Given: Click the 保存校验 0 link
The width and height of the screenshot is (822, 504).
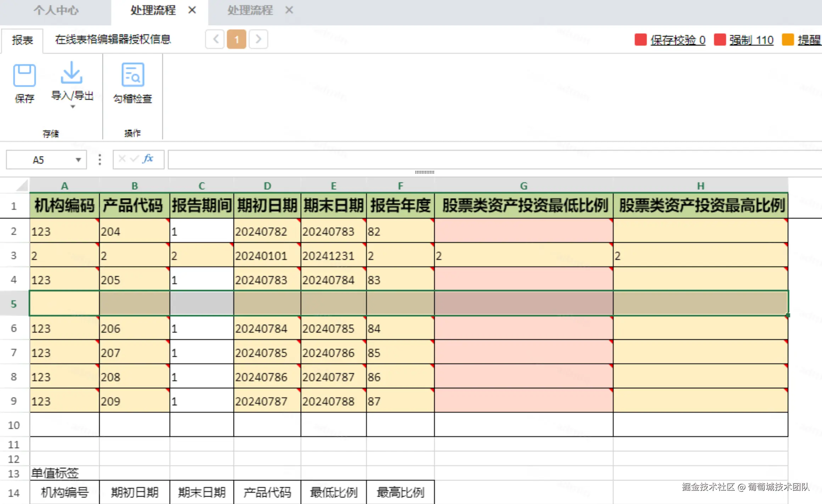Looking at the screenshot, I should [677, 40].
